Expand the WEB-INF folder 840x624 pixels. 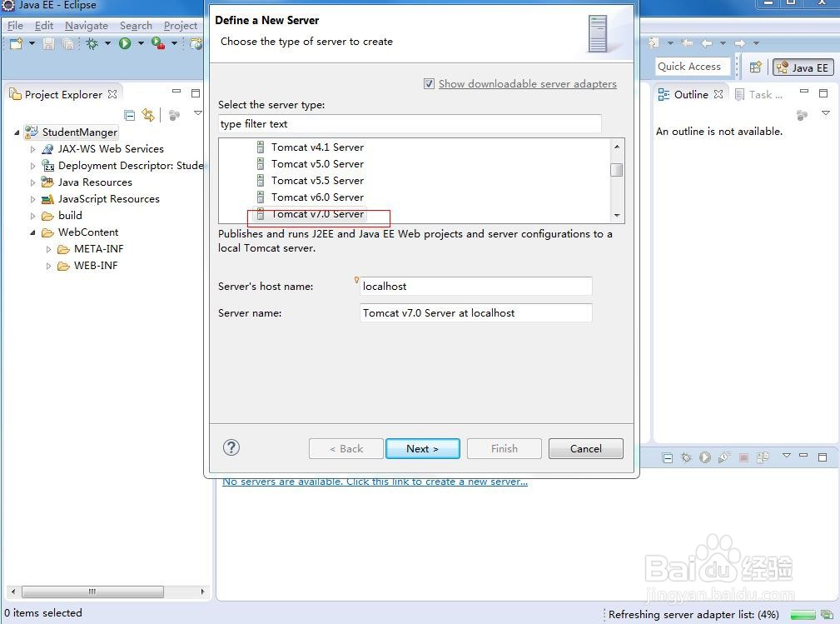(49, 266)
